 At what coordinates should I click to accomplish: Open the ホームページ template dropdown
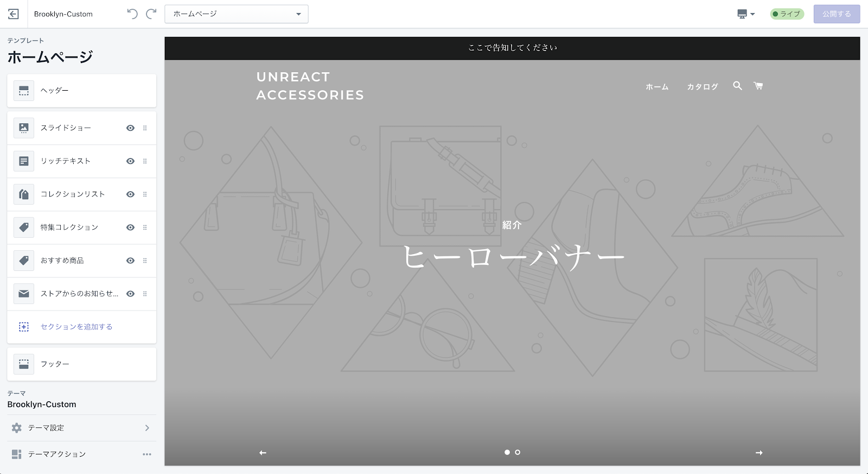coord(237,14)
